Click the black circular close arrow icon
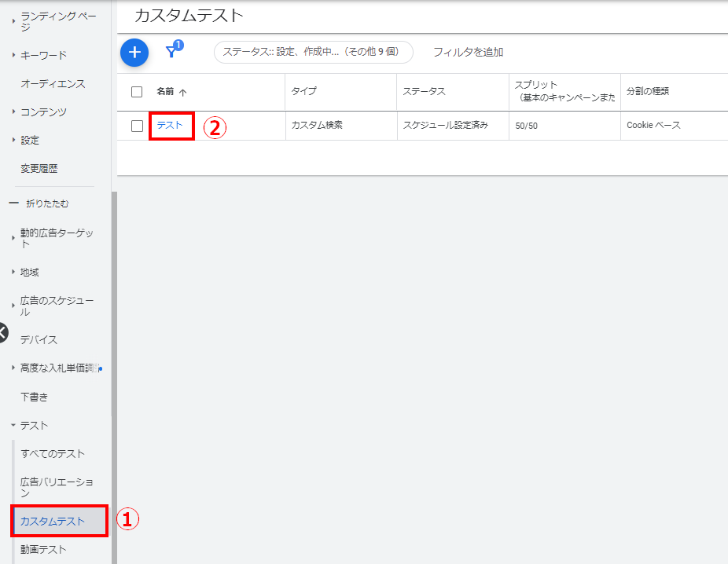Image resolution: width=728 pixels, height=564 pixels. [x=2, y=332]
